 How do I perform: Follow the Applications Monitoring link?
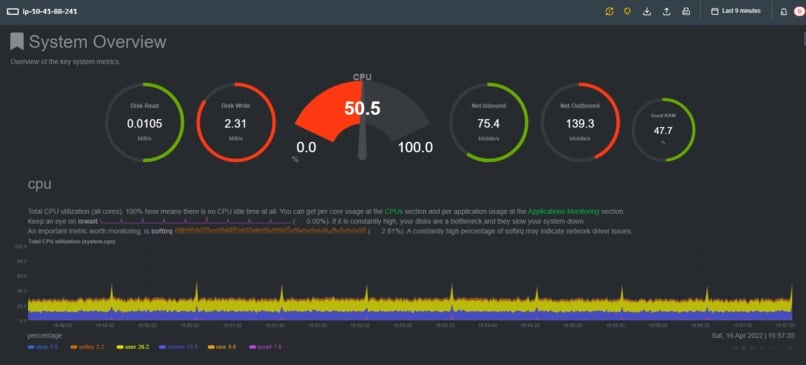pos(563,211)
